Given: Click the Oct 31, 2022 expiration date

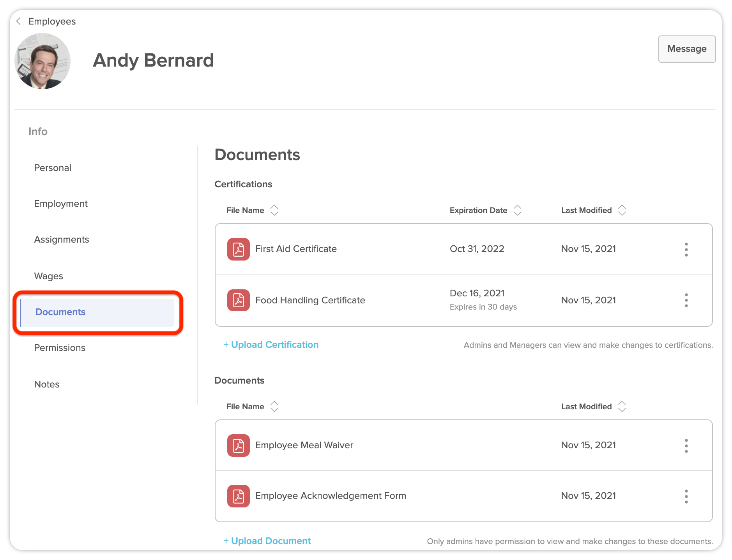Looking at the screenshot, I should click(477, 249).
